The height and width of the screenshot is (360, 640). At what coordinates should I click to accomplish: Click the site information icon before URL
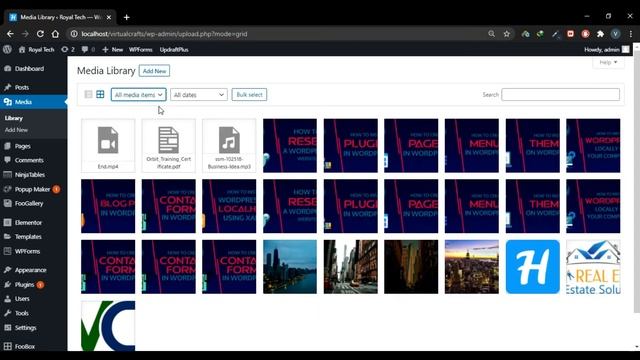pos(74,34)
